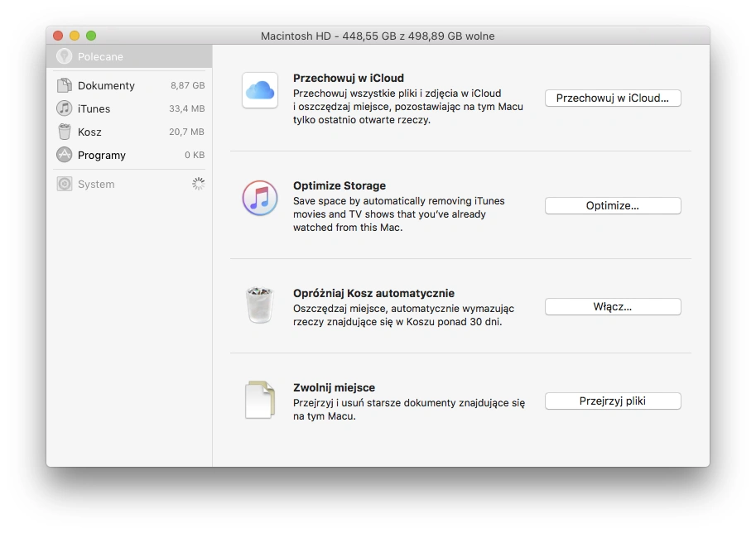
Task: Click the System loading spinner
Action: coord(198,184)
